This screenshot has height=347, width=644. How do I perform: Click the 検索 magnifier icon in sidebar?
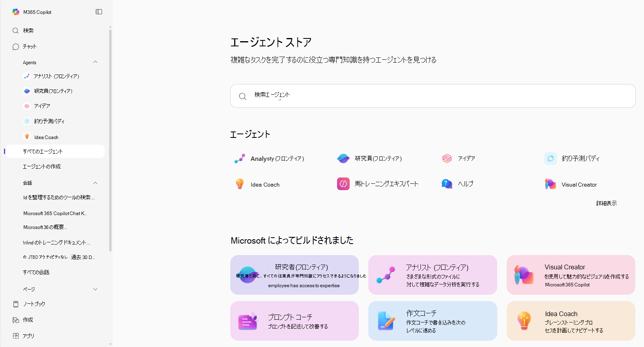(x=16, y=31)
